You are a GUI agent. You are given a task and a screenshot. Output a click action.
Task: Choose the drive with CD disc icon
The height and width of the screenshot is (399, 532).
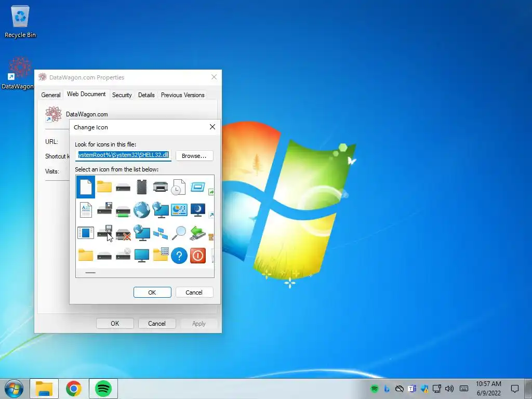pyautogui.click(x=123, y=255)
